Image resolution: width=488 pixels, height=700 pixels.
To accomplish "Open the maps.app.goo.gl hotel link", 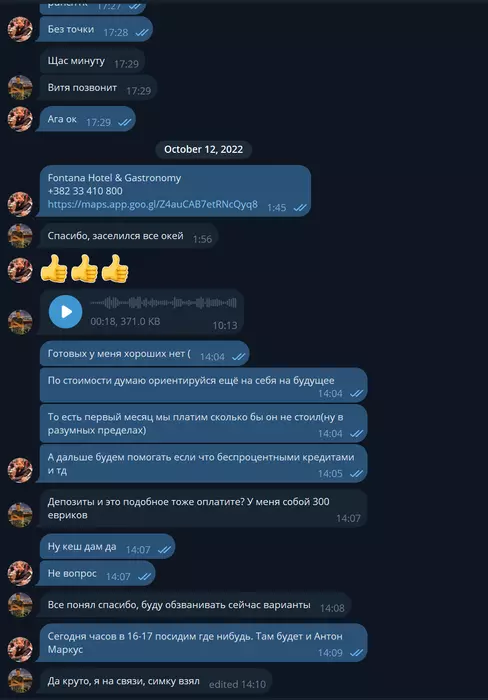I will tap(152, 204).
